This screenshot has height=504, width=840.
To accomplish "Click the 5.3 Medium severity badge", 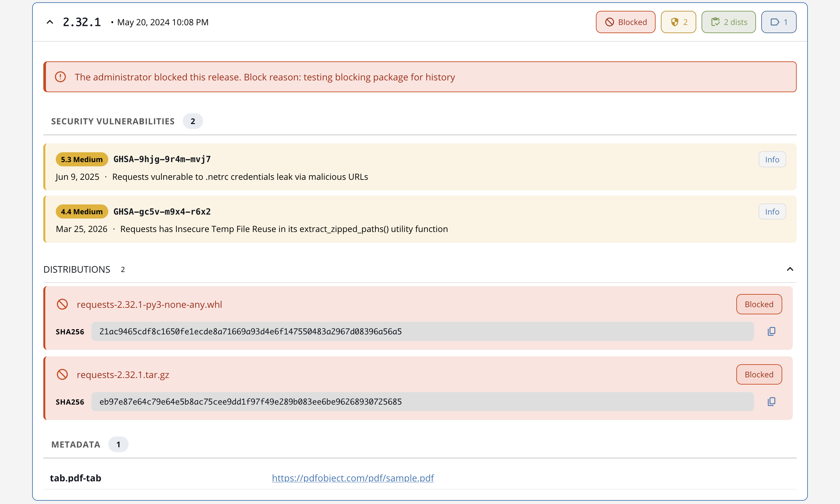I will click(x=82, y=159).
